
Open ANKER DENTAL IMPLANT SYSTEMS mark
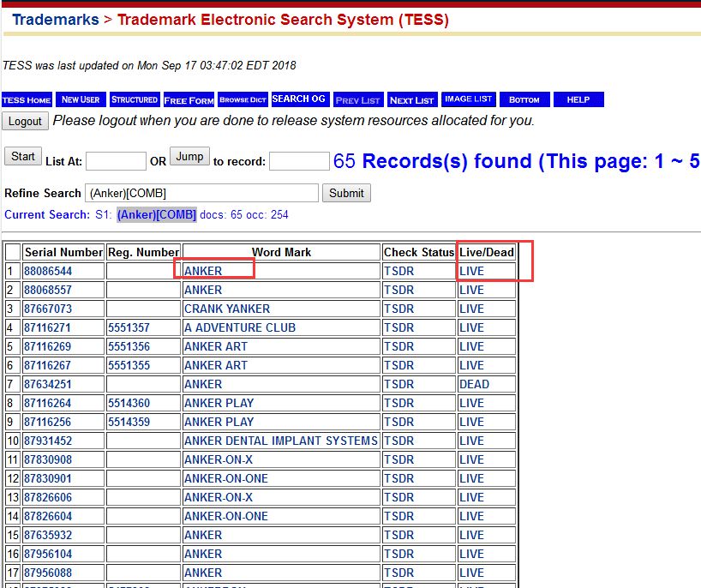[x=281, y=441]
